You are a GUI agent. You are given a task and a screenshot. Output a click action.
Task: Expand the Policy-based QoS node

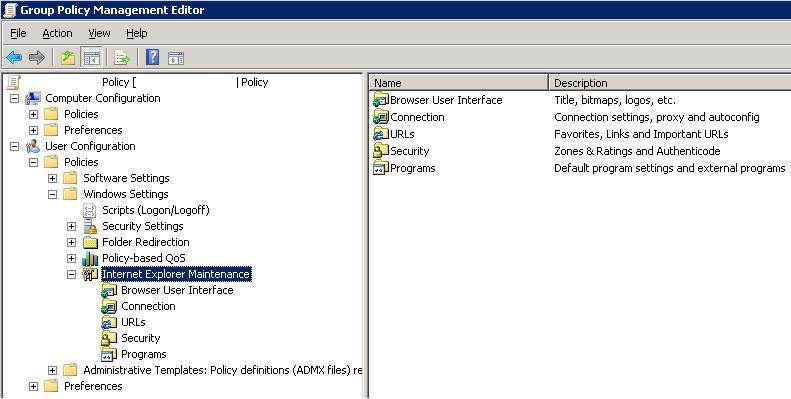pos(72,259)
